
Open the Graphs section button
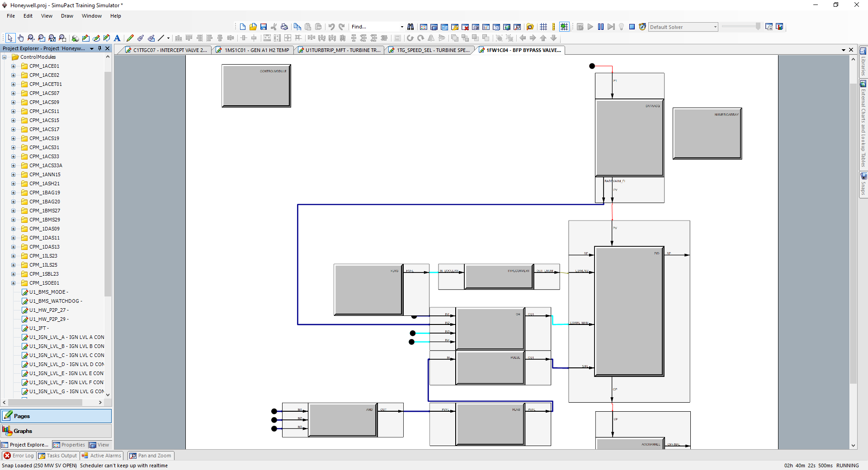[x=56, y=431]
